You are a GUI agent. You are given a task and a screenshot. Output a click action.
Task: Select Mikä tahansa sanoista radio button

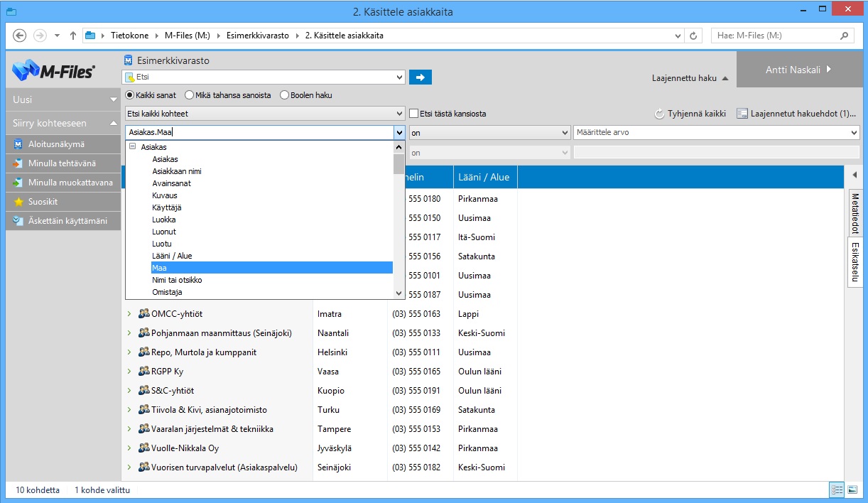coord(189,95)
